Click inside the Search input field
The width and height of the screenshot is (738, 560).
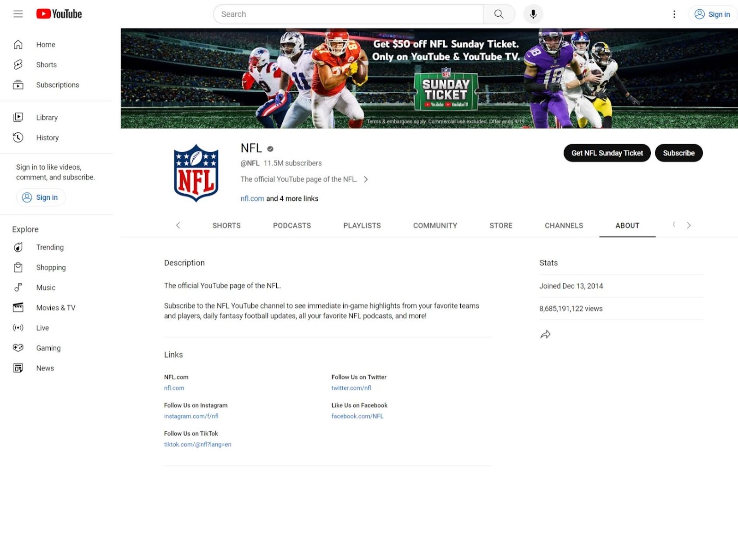348,14
